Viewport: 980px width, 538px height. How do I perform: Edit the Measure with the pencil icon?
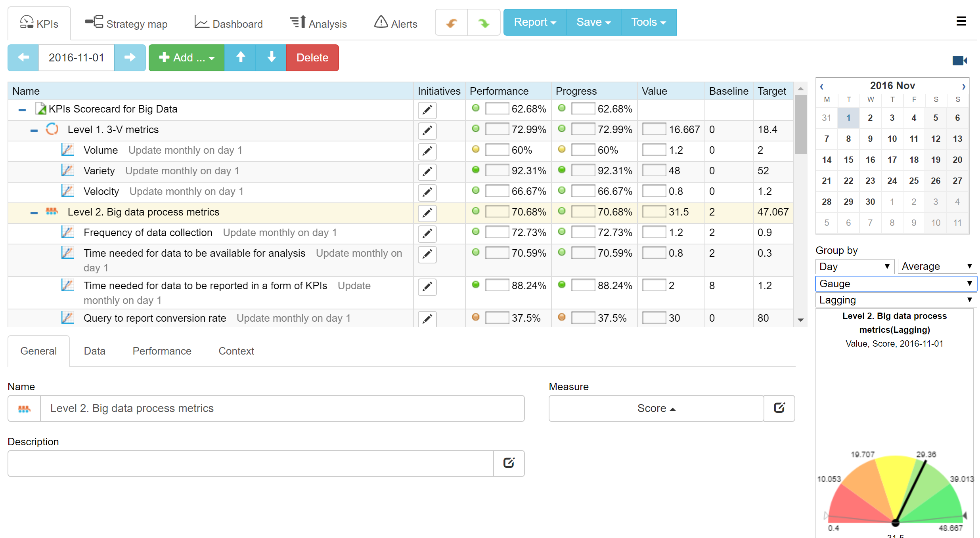[779, 408]
